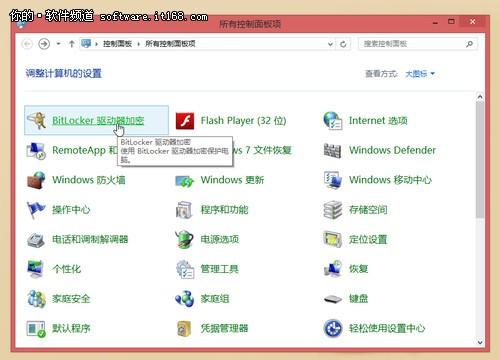Screen dimensions: 500x360
Task: Click the vertical scrollbar thumb
Action: pyautogui.click(x=480, y=160)
